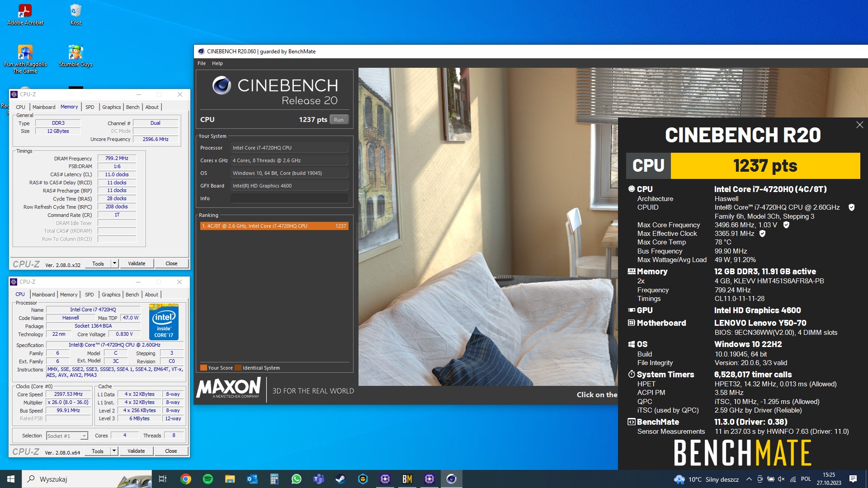Screen dimensions: 868x488
Task: Switch to Cinebench via its taskbar icon
Action: [451, 479]
